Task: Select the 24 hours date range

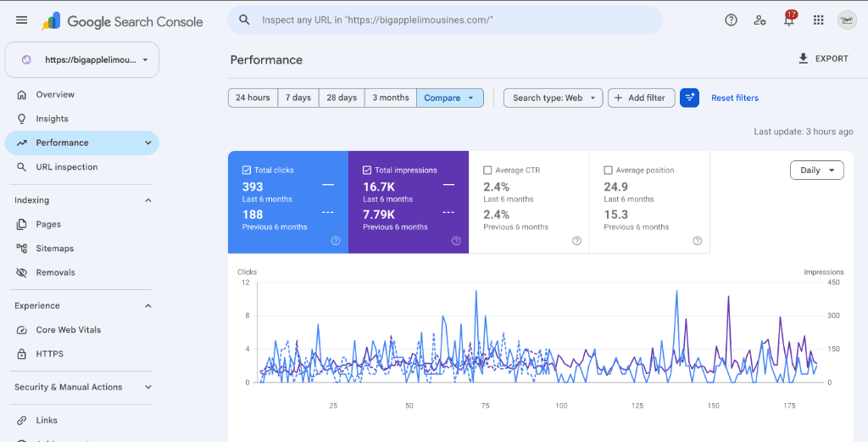Action: pos(253,98)
